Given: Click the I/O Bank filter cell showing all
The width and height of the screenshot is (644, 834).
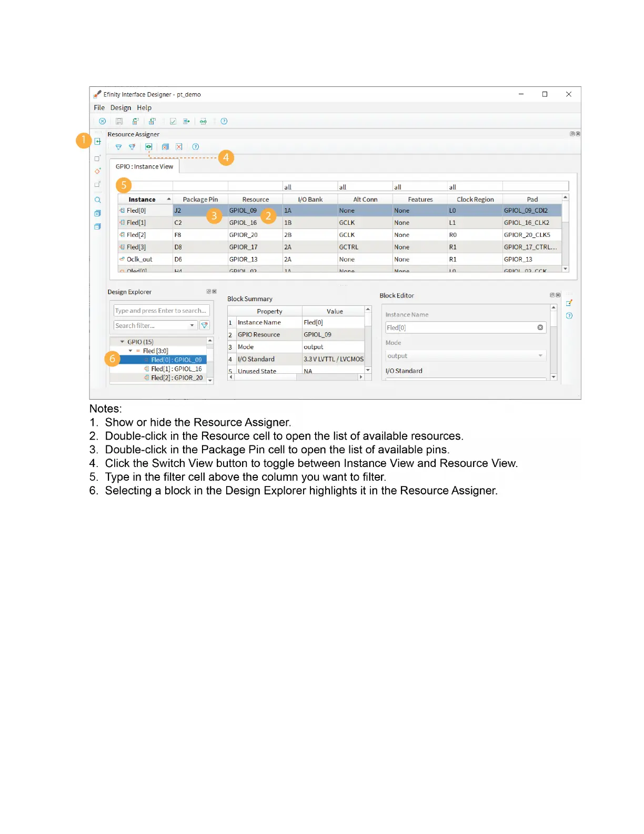Looking at the screenshot, I should coord(310,186).
